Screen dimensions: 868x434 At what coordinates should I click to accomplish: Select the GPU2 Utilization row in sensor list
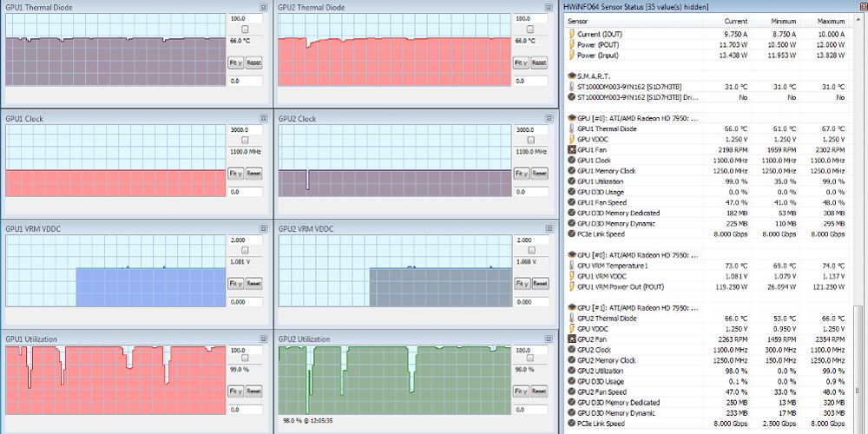point(707,371)
